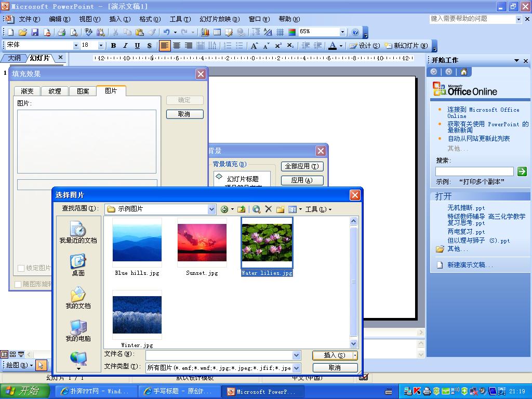Click the 插入(S) insert button

coord(332,355)
